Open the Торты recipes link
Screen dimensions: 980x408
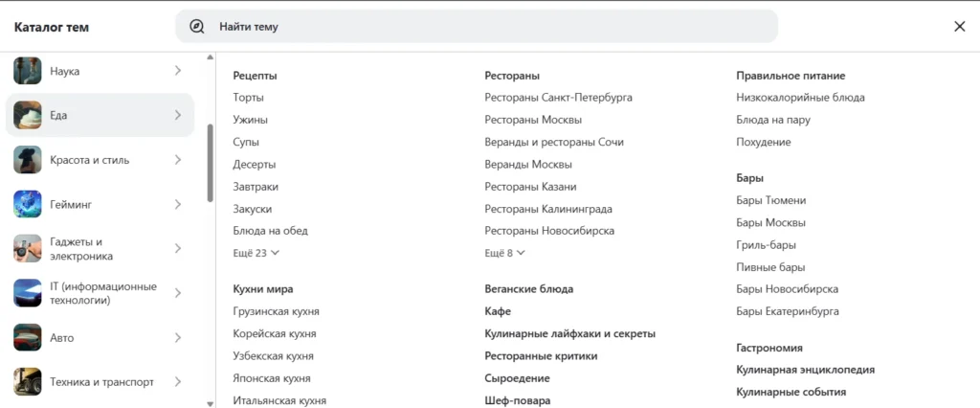click(248, 98)
